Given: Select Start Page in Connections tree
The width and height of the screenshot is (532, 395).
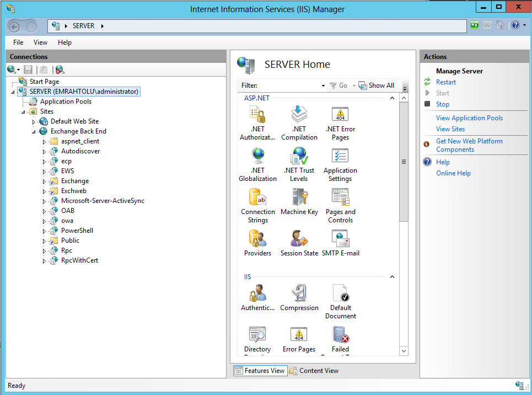Looking at the screenshot, I should [44, 82].
